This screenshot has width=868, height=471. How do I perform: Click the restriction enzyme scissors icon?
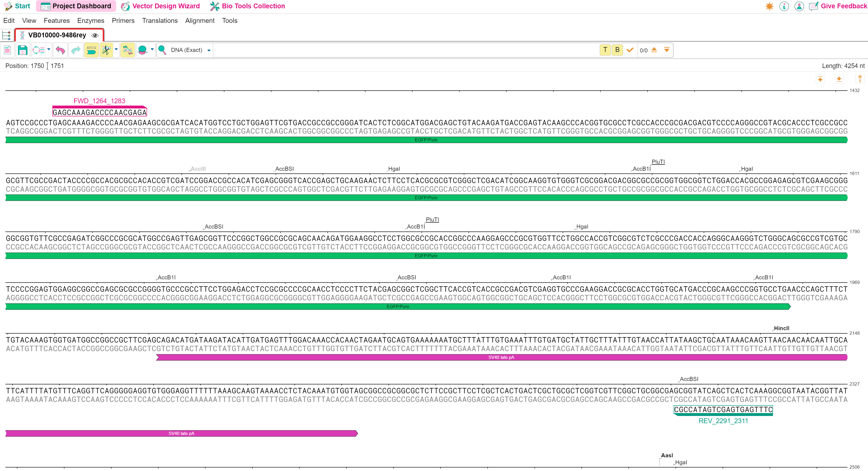106,50
